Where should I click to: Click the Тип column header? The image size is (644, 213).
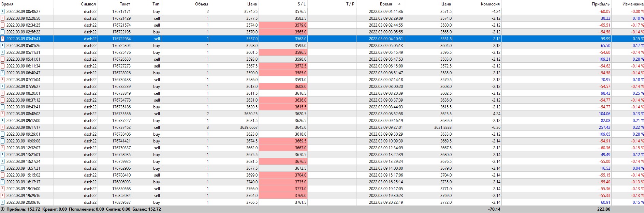click(156, 4)
